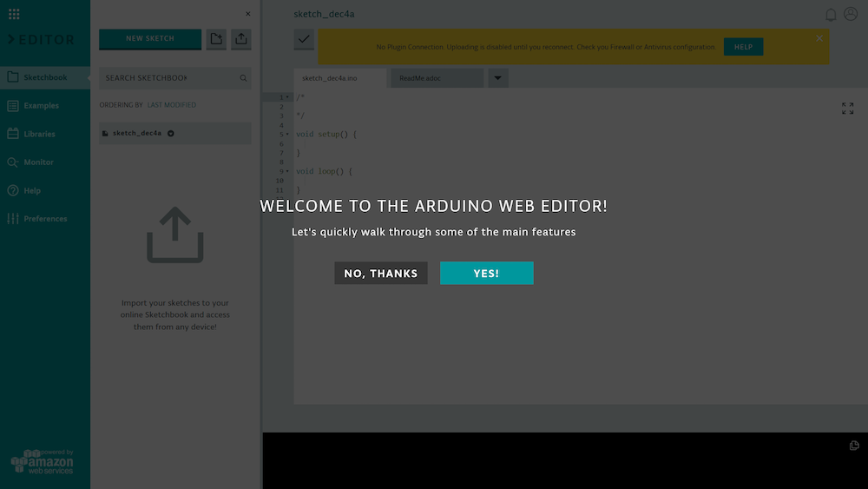Click the Verify checkmark button
The width and height of the screenshot is (868, 489).
tap(304, 39)
